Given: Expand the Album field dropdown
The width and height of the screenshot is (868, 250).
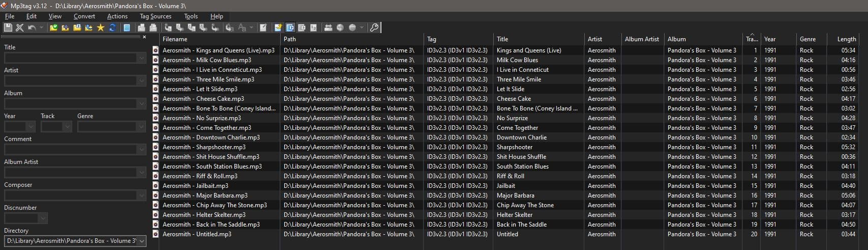Looking at the screenshot, I should [141, 103].
